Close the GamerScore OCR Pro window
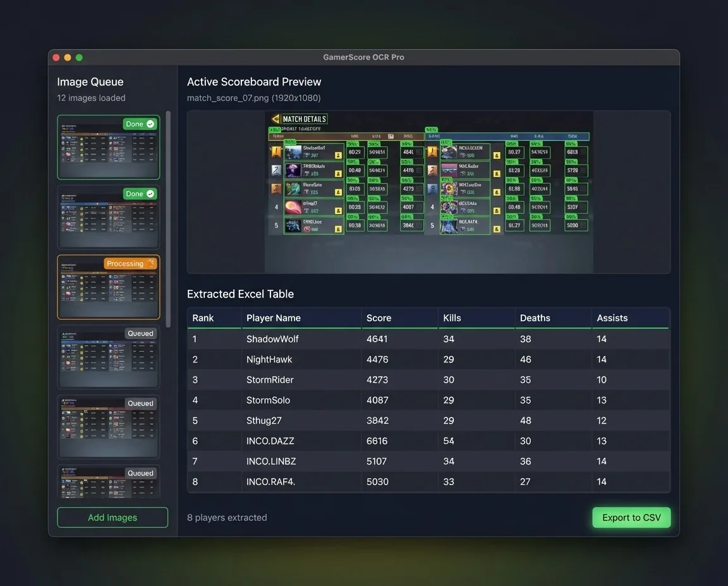The width and height of the screenshot is (728, 586). coord(56,57)
